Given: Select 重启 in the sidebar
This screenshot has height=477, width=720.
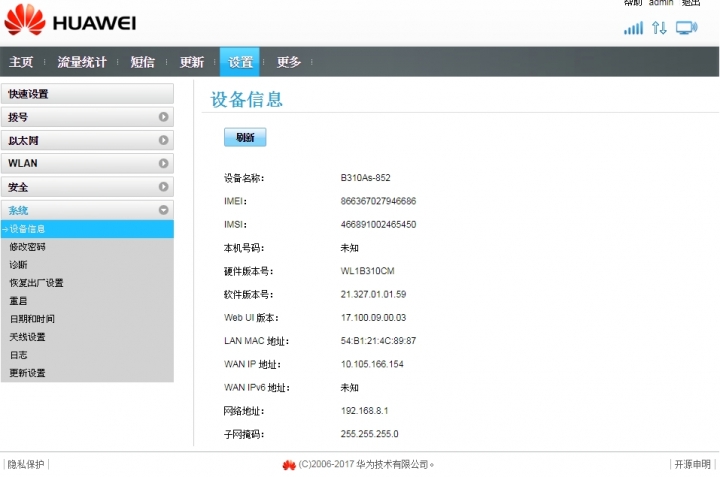Looking at the screenshot, I should point(18,301).
